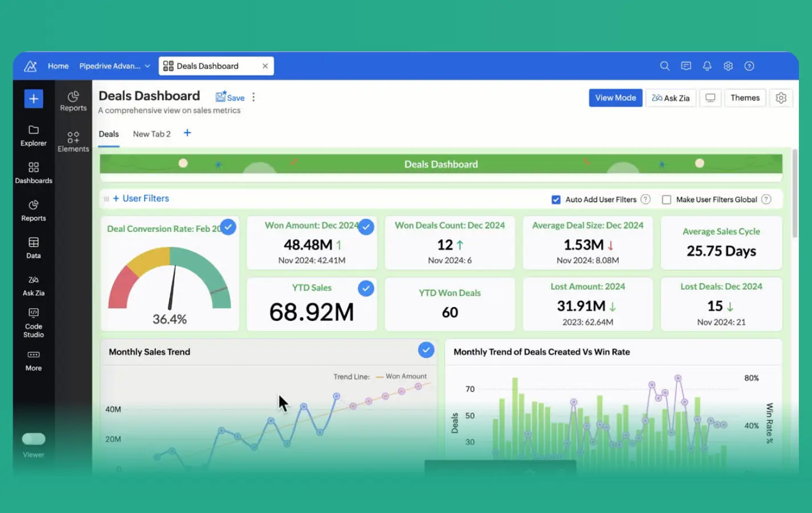This screenshot has width=812, height=513.
Task: Click the blue plus create button
Action: click(34, 99)
